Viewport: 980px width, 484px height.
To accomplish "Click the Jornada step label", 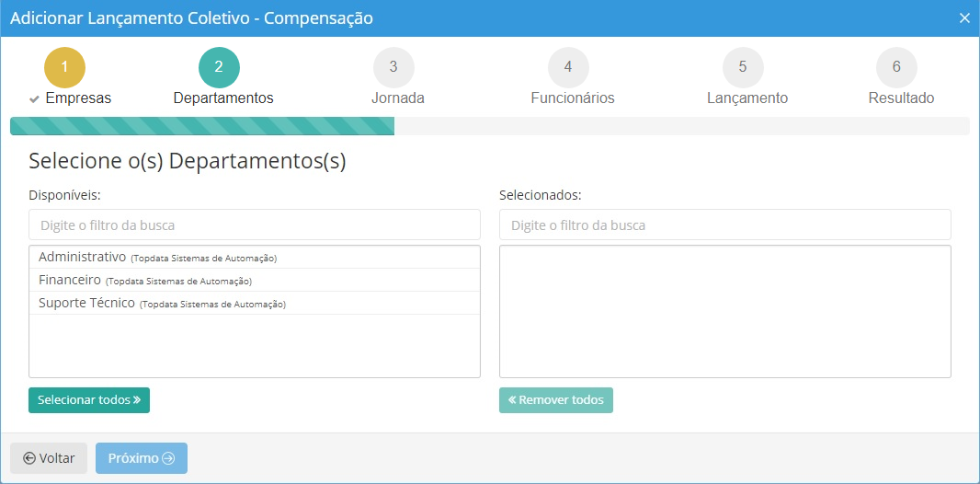I will (x=397, y=98).
